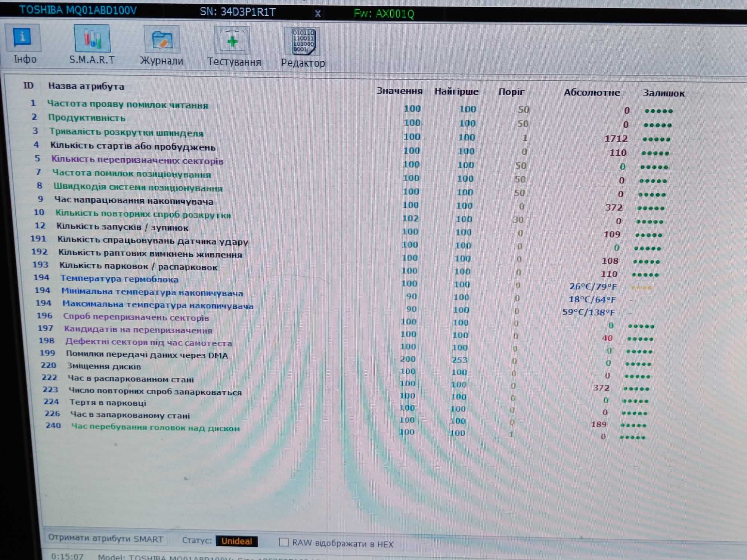Open the Інфо section icon

point(23,37)
